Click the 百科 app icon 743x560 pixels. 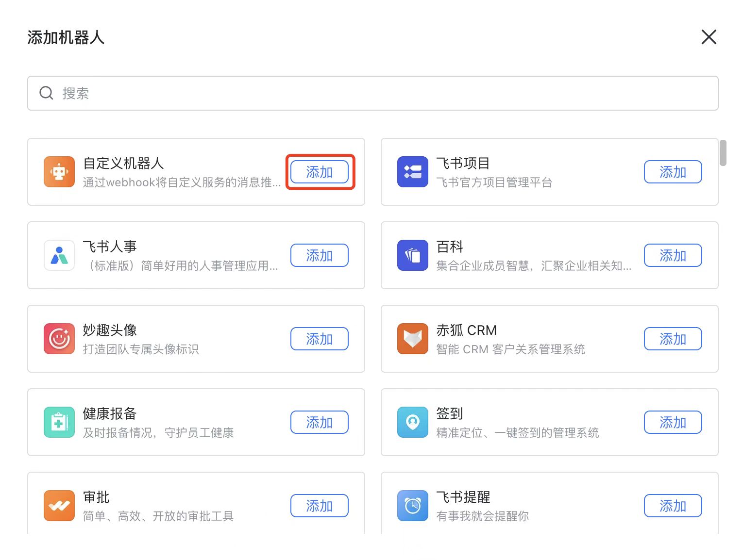(413, 255)
